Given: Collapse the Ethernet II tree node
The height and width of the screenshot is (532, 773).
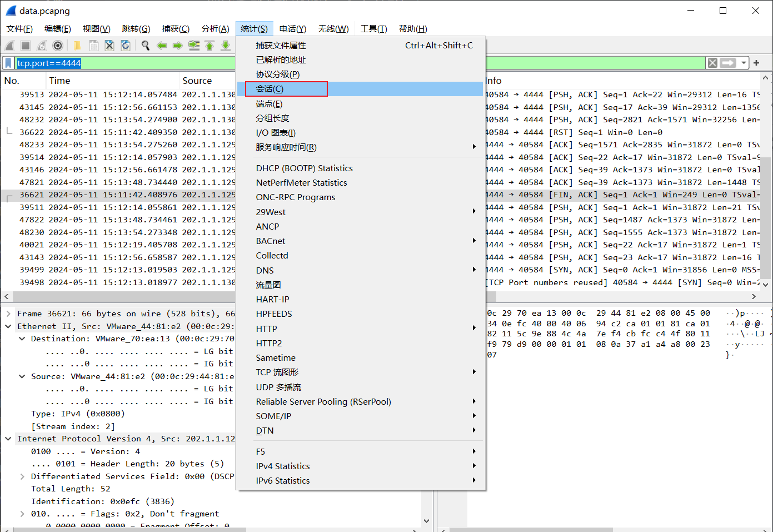Looking at the screenshot, I should tap(8, 326).
